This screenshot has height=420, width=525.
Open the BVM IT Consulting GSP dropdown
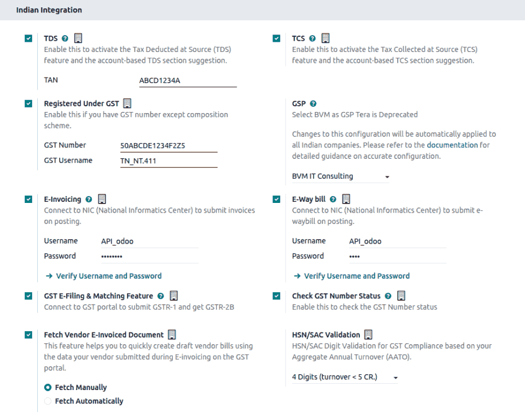coord(341,176)
